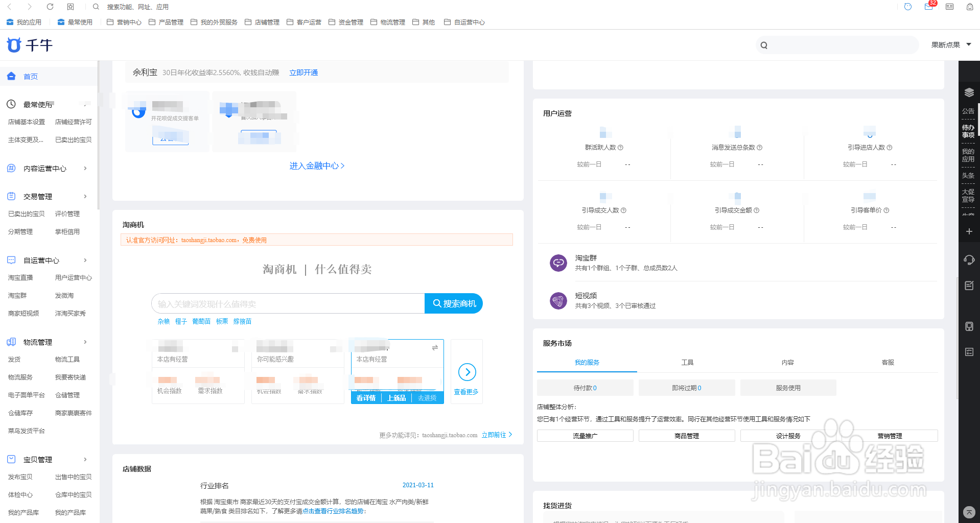The height and width of the screenshot is (523, 980).
Task: Click the browser forward arrow
Action: click(29, 7)
